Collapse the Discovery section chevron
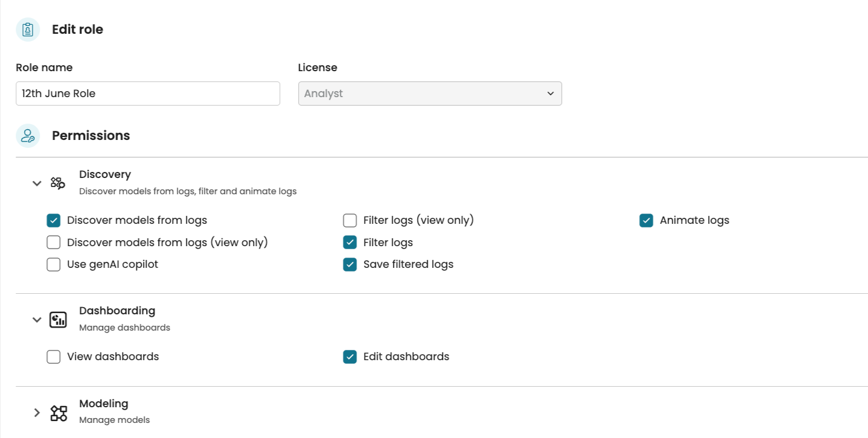The image size is (868, 438). click(37, 183)
